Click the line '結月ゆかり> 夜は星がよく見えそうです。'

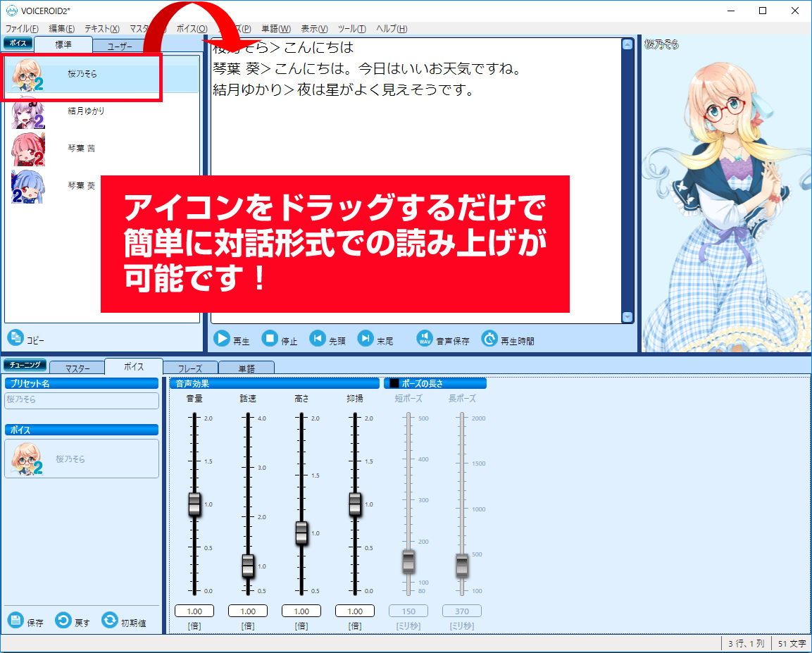click(x=344, y=89)
